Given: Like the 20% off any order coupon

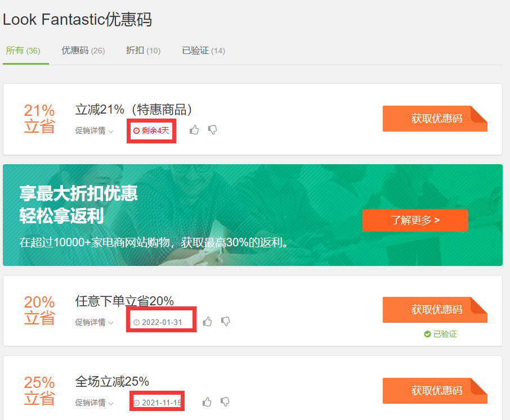Looking at the screenshot, I should point(207,322).
